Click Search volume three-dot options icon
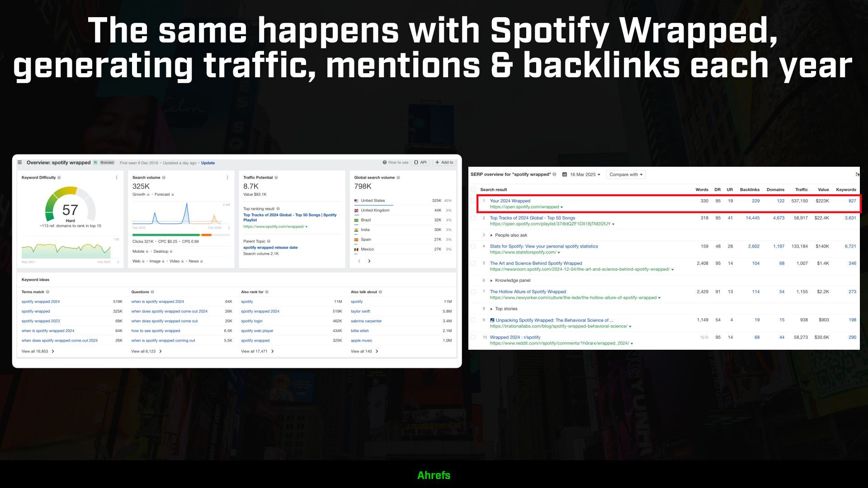868x488 pixels. (227, 178)
